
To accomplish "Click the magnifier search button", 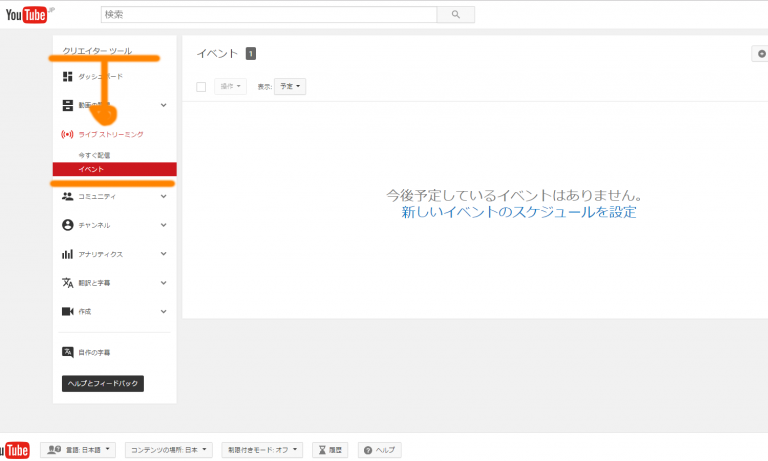I will click(x=456, y=15).
